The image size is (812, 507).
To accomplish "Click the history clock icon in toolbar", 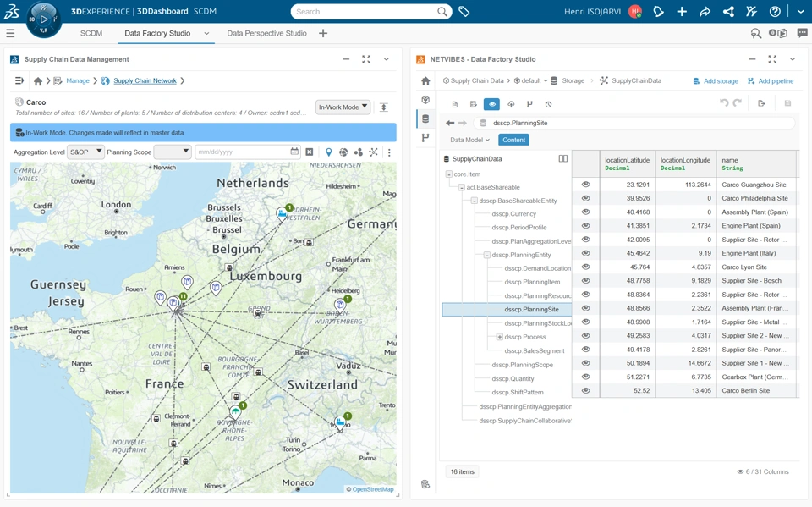I will pos(548,104).
